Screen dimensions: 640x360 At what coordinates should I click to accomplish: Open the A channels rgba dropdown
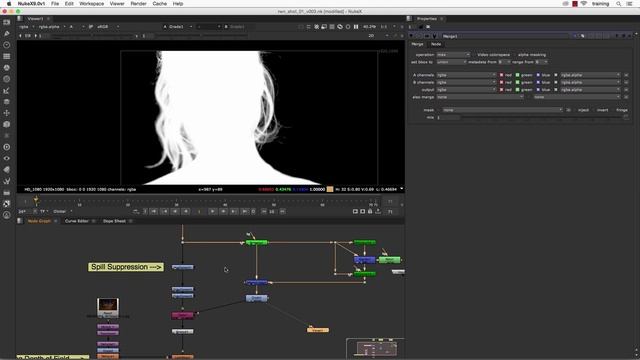(466, 75)
